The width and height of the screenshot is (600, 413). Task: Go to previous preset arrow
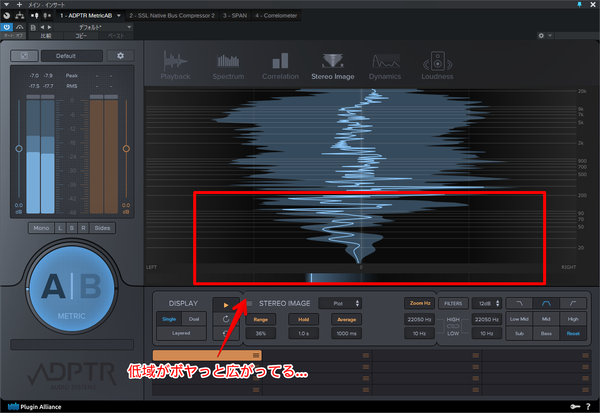coord(42,27)
